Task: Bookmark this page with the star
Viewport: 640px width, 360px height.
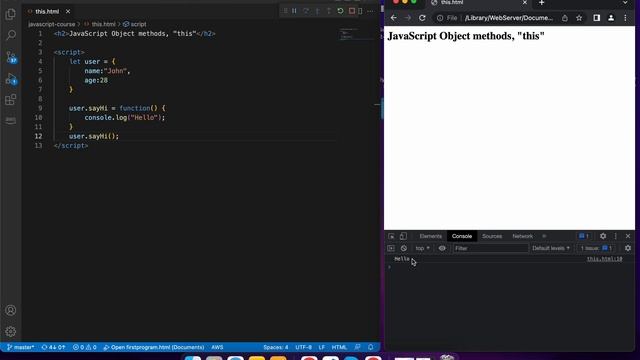Action: click(x=579, y=18)
